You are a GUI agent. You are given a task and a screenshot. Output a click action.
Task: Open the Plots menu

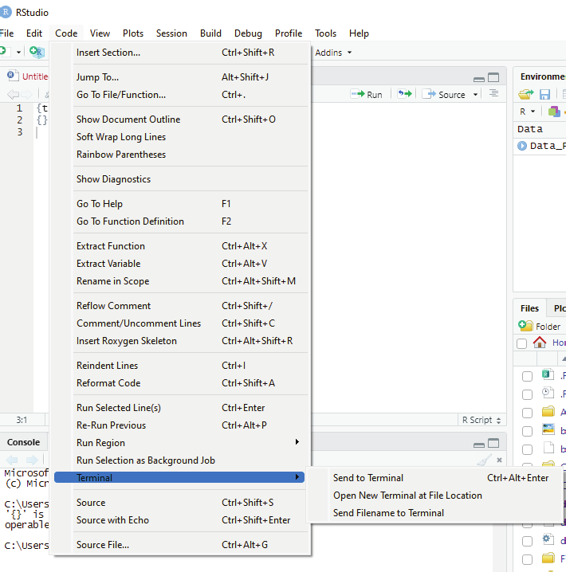[133, 34]
